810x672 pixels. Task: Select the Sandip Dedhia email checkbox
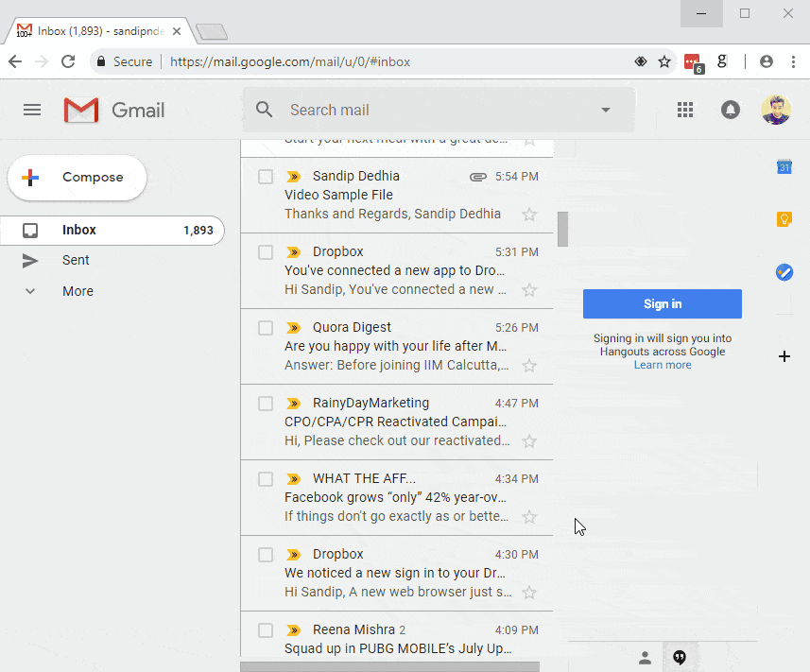click(266, 177)
